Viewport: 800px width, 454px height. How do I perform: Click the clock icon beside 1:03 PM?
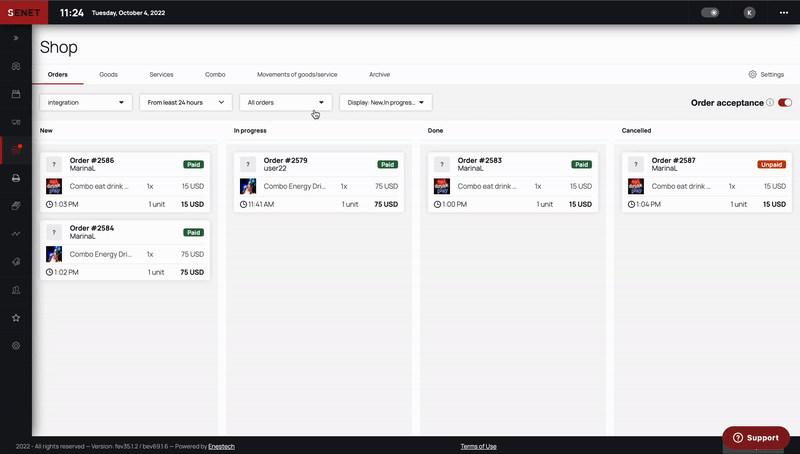[49, 204]
